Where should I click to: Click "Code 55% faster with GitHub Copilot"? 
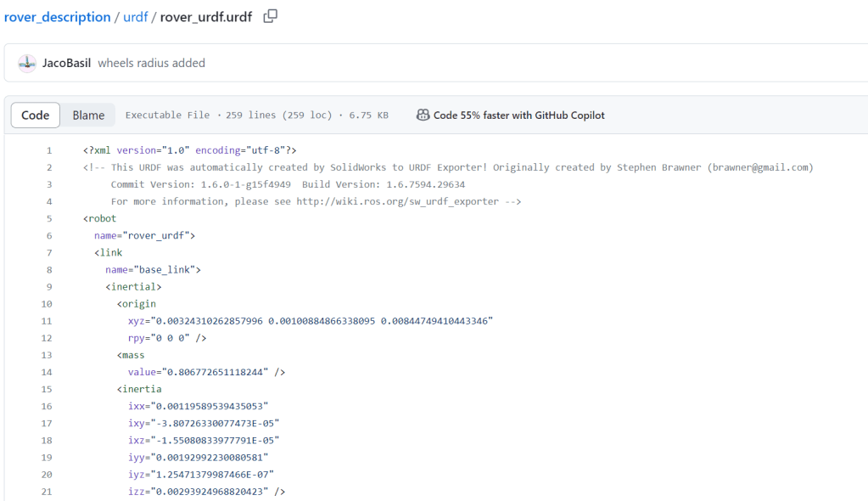[x=518, y=115]
